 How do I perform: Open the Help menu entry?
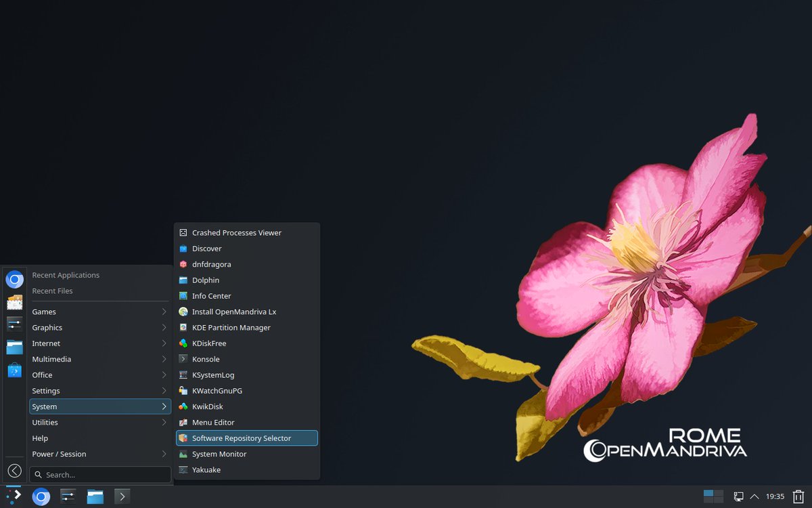click(99, 438)
